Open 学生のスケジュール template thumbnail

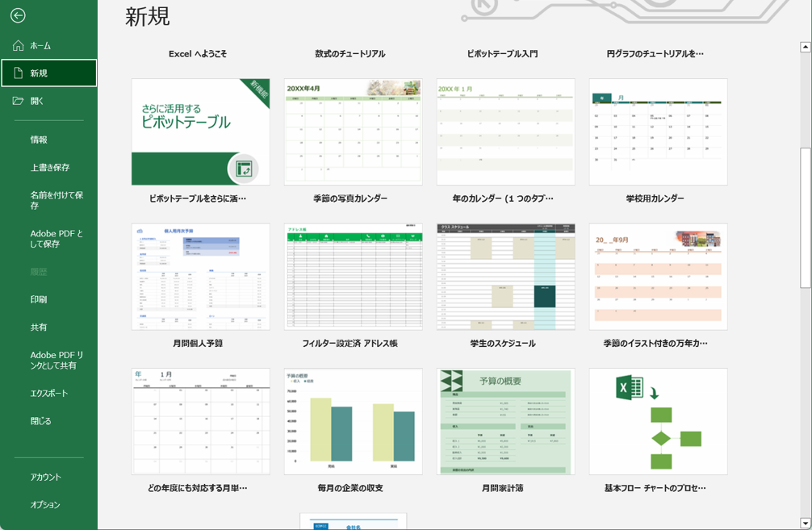(x=505, y=277)
